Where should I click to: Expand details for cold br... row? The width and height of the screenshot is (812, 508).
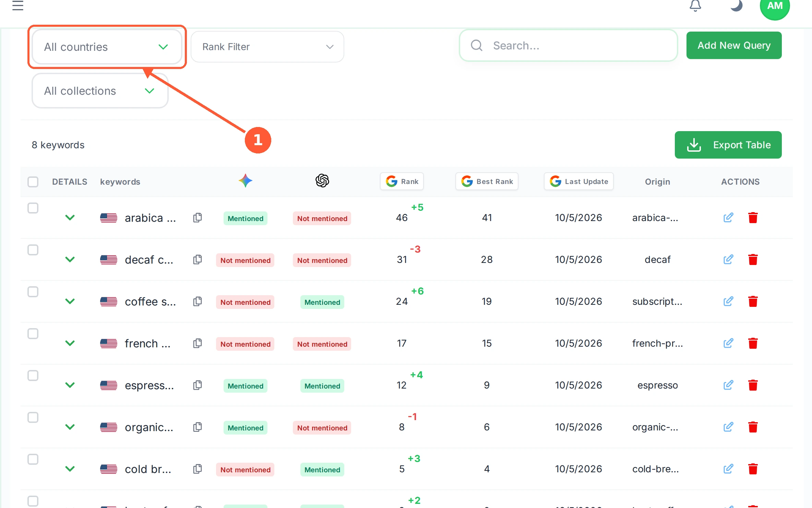pyautogui.click(x=70, y=469)
